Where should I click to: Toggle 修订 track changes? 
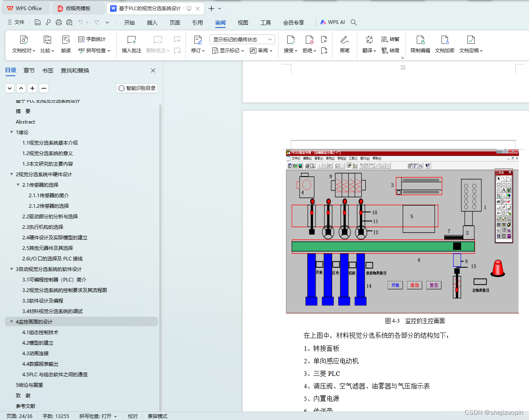[198, 45]
